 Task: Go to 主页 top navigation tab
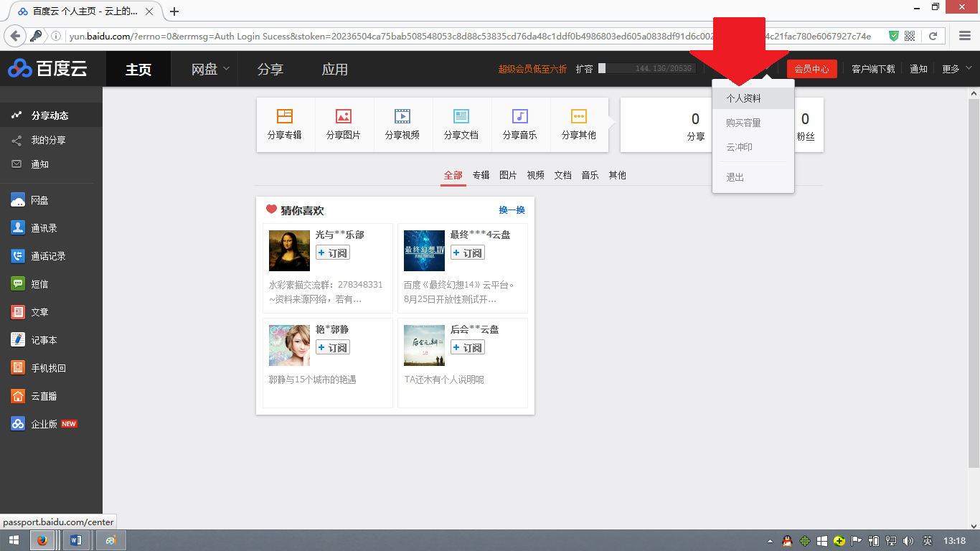coord(138,69)
